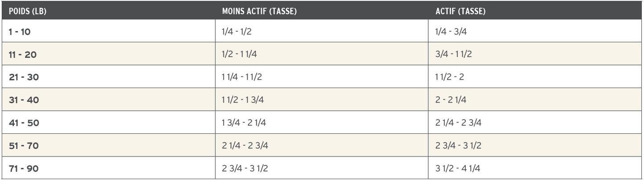
Task: Select the 1 - 10 weight row label
Action: pyautogui.click(x=20, y=32)
